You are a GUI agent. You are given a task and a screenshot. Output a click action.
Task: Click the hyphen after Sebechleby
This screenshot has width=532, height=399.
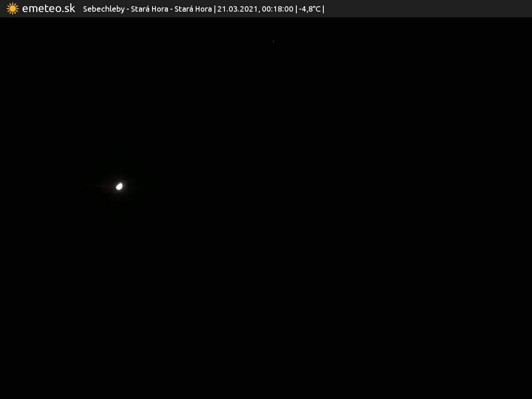point(128,9)
